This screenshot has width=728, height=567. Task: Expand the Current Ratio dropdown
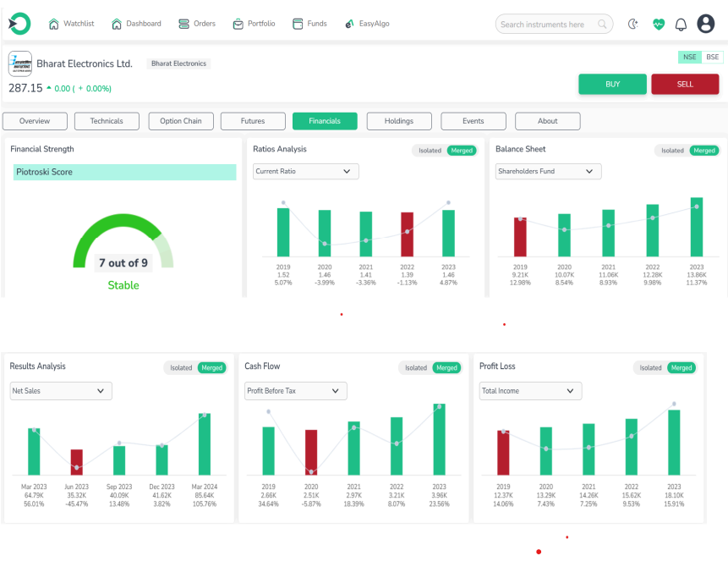(x=306, y=172)
